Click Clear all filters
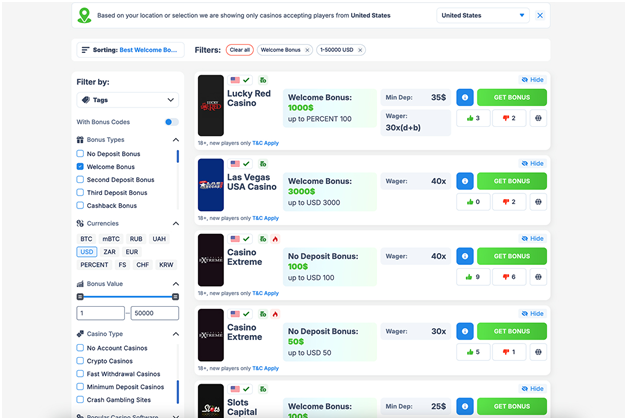The width and height of the screenshot is (625, 420). [x=239, y=49]
